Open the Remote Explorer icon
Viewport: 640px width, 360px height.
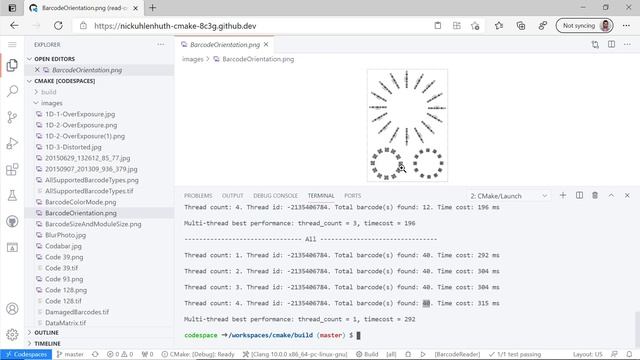click(x=12, y=247)
